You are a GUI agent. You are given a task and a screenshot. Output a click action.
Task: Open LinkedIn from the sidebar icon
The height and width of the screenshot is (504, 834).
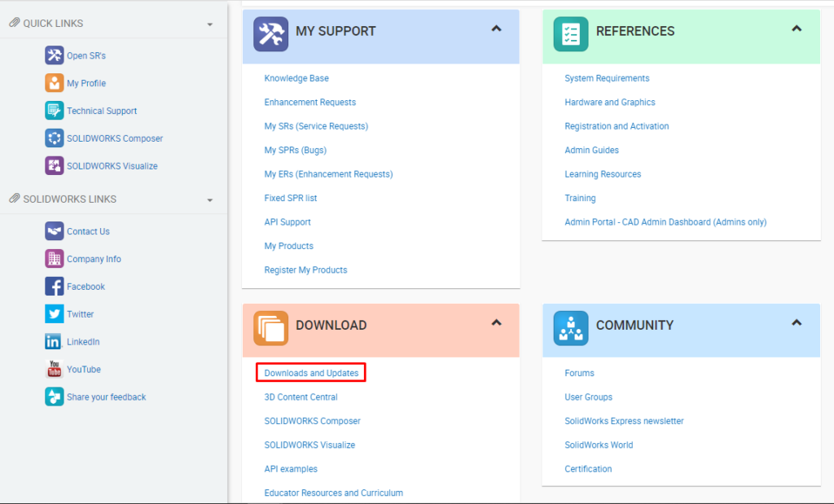[51, 341]
